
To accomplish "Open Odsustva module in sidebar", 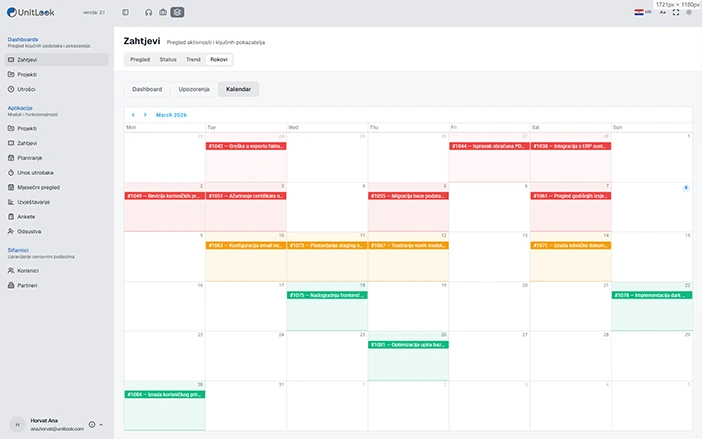I will click(x=57, y=231).
